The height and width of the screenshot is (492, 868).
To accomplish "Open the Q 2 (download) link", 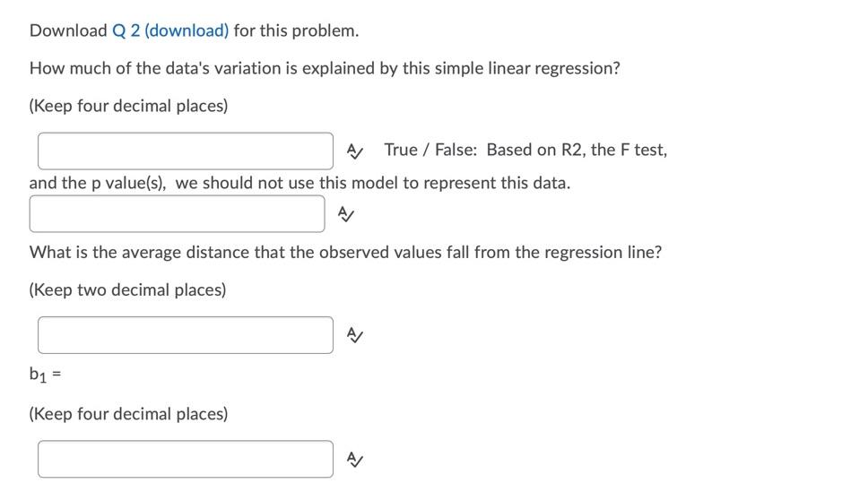I will point(170,30).
